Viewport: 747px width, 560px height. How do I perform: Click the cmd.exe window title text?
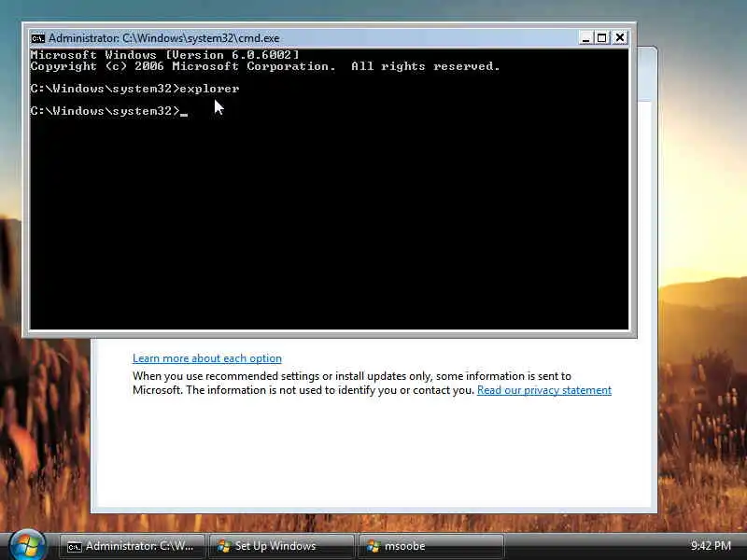164,38
